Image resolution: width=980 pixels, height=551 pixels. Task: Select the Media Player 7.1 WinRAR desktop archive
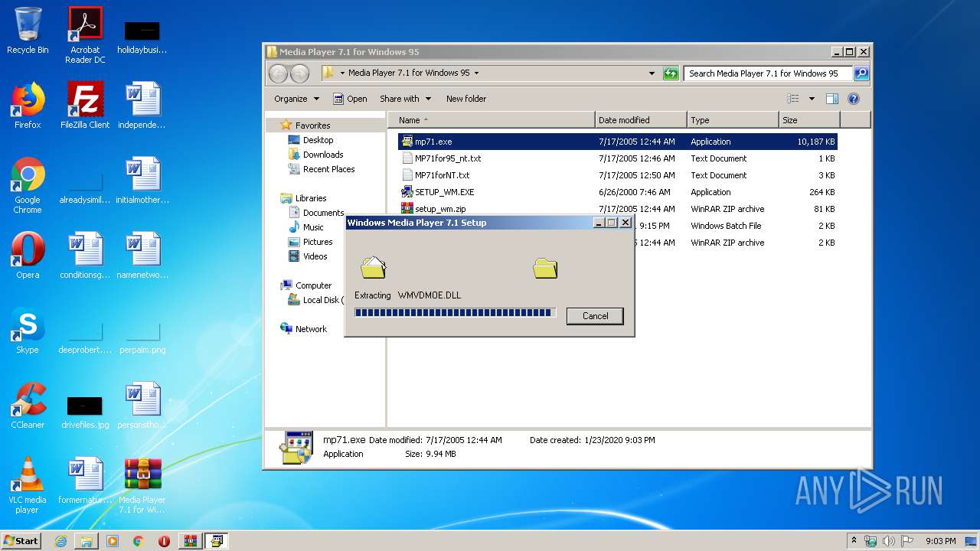[142, 485]
